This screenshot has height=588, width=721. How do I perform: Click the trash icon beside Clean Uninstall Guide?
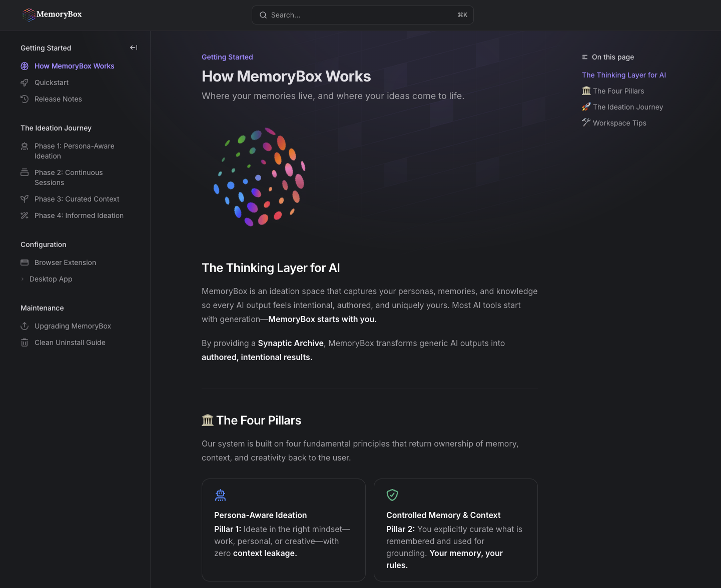tap(25, 342)
